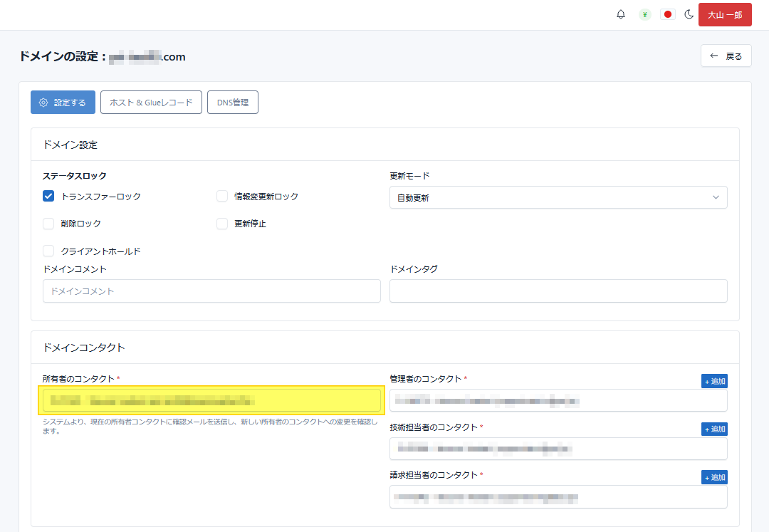Click 追加 button for 管理者のコンタクト
The height and width of the screenshot is (532, 769).
[x=714, y=381]
